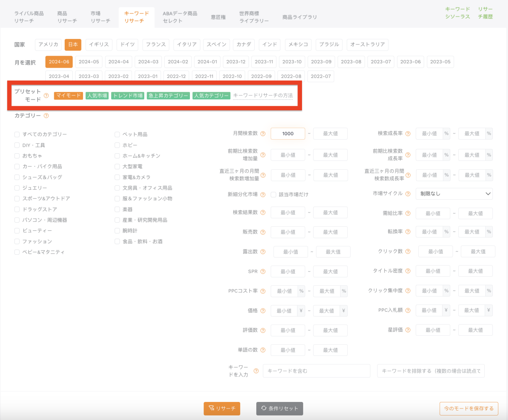Check the すべてのカテゴリー checkbox

(x=17, y=134)
